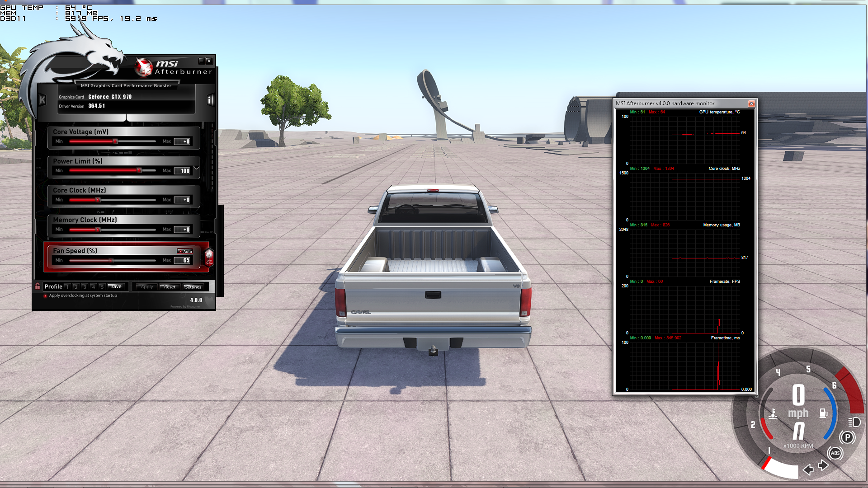The image size is (868, 488).
Task: Click the Core Clock +0 value field
Action: (183, 200)
